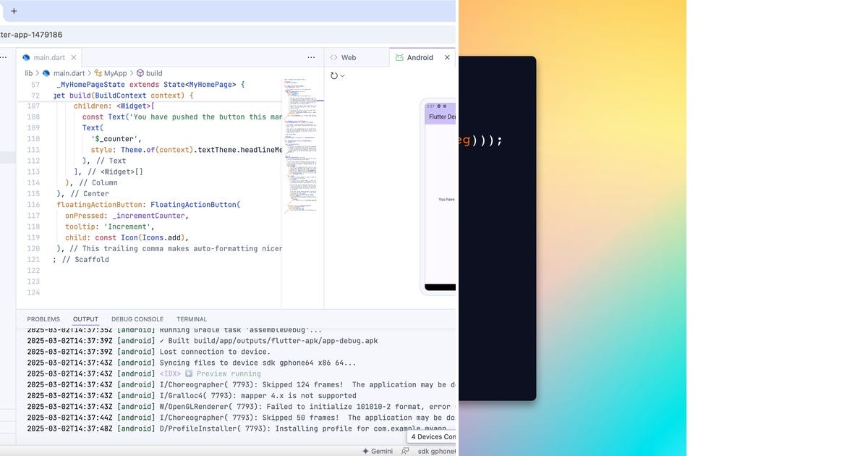868x456 pixels.
Task: Click the FloatingActionButton constructor on line 116
Action: coord(193,205)
